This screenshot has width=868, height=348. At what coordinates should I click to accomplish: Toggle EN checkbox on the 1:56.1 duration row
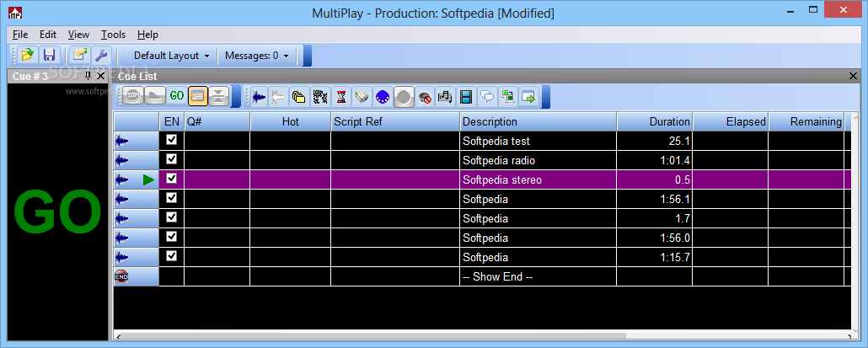(x=172, y=197)
